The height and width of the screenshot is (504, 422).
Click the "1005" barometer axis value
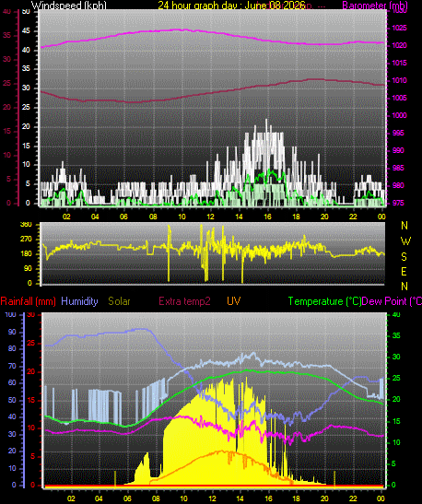[400, 98]
